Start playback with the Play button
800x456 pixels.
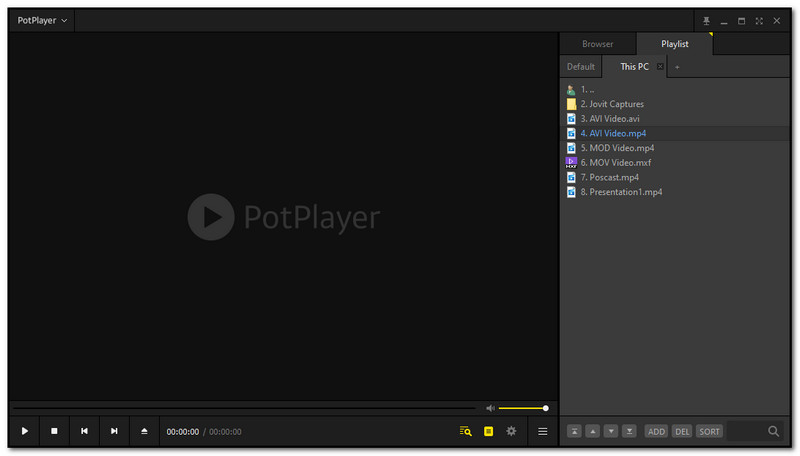coord(24,431)
